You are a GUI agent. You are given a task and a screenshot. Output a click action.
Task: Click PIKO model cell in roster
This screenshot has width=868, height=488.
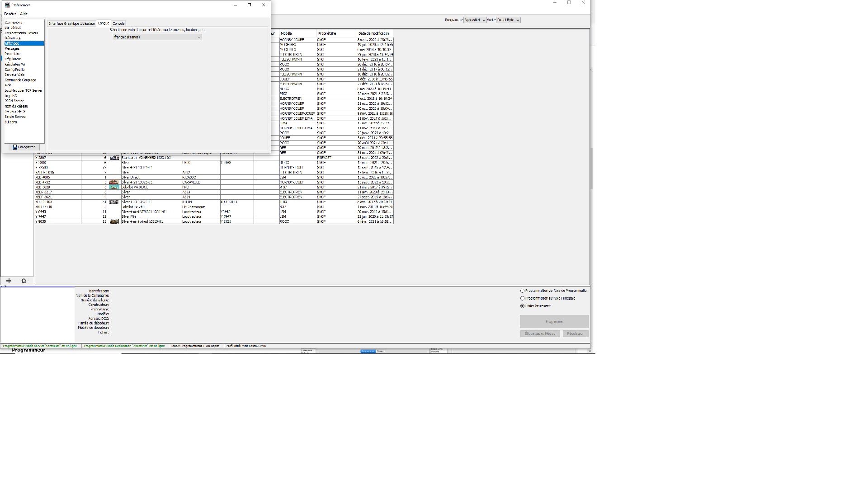point(297,94)
